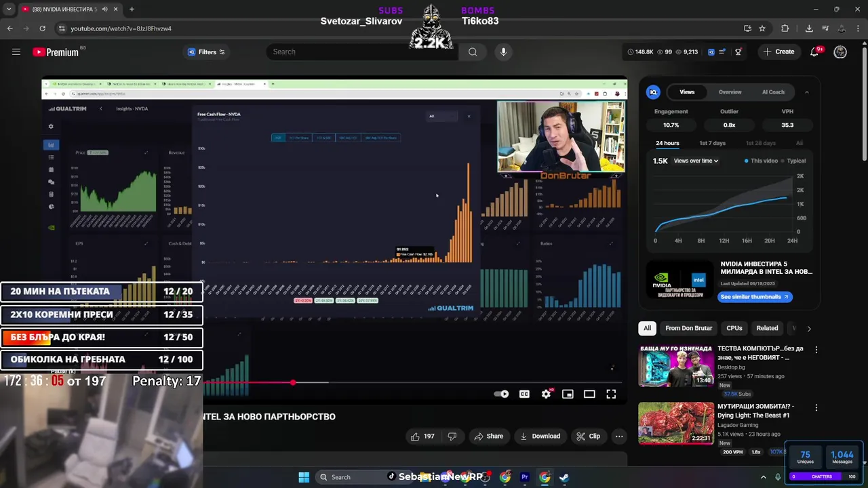Open vidIQ list menu icon in stats bar
868x488 pixels.
tap(722, 52)
